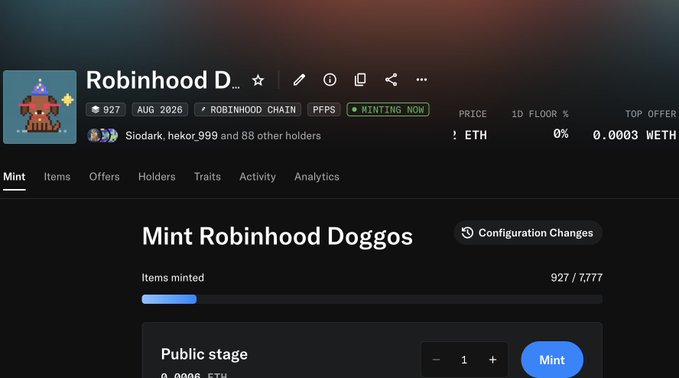Switch to the Offers tab

click(x=104, y=177)
